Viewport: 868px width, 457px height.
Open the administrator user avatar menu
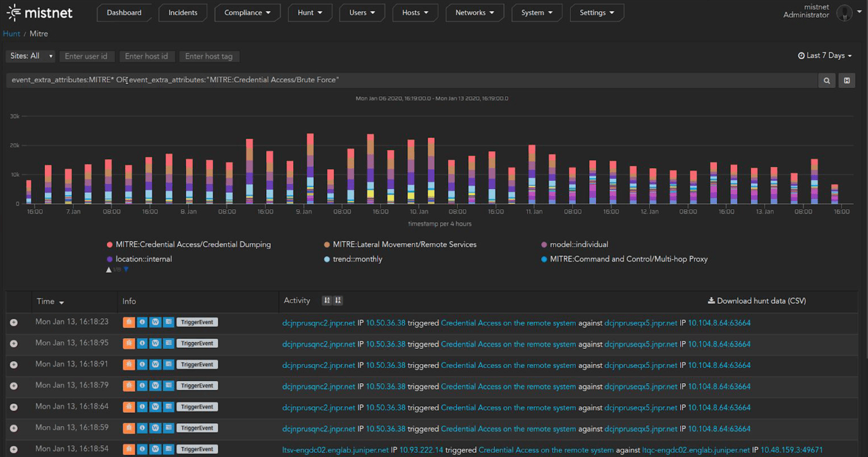click(x=845, y=13)
